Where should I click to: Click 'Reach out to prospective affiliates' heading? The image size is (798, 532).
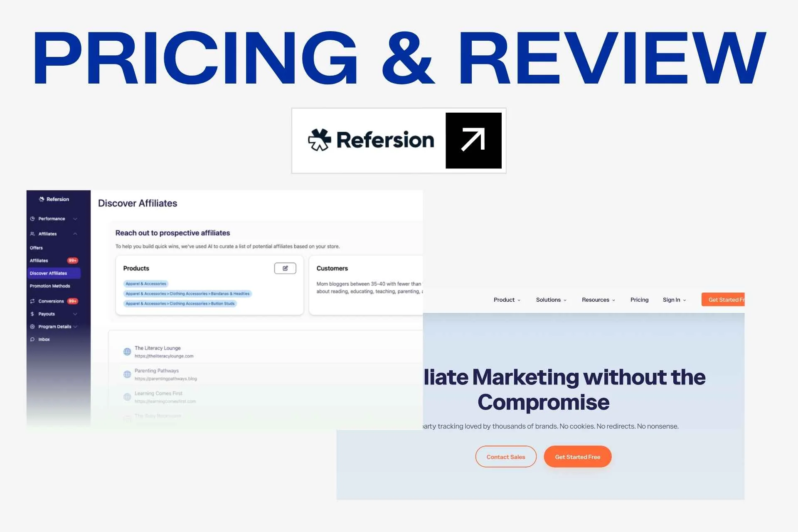(x=172, y=233)
